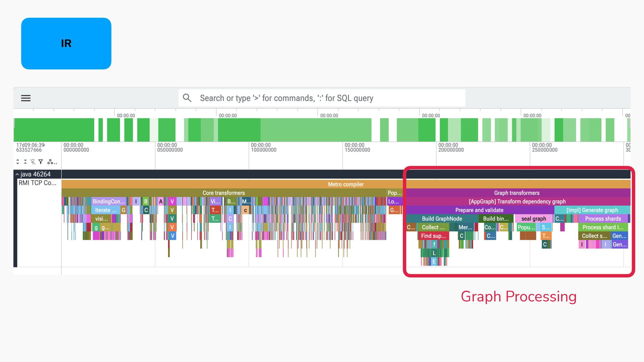Click the search magnifier icon
Screen dimensions: 644x362
(187, 98)
